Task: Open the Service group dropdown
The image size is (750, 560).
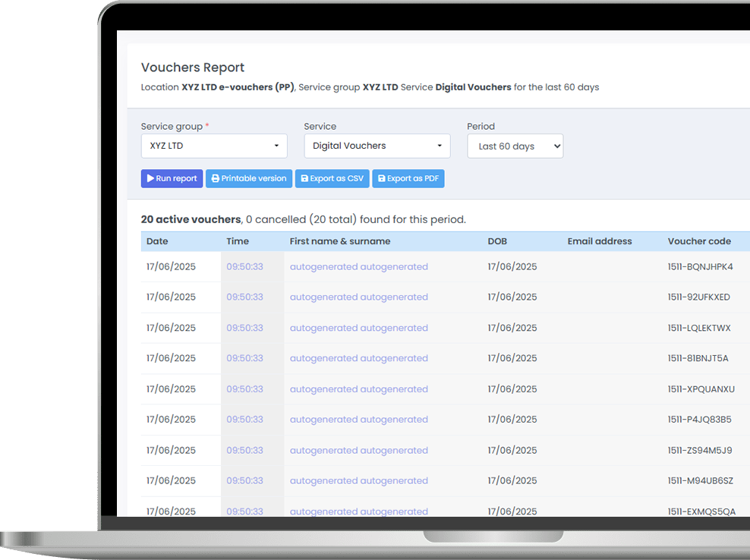Action: (x=214, y=146)
